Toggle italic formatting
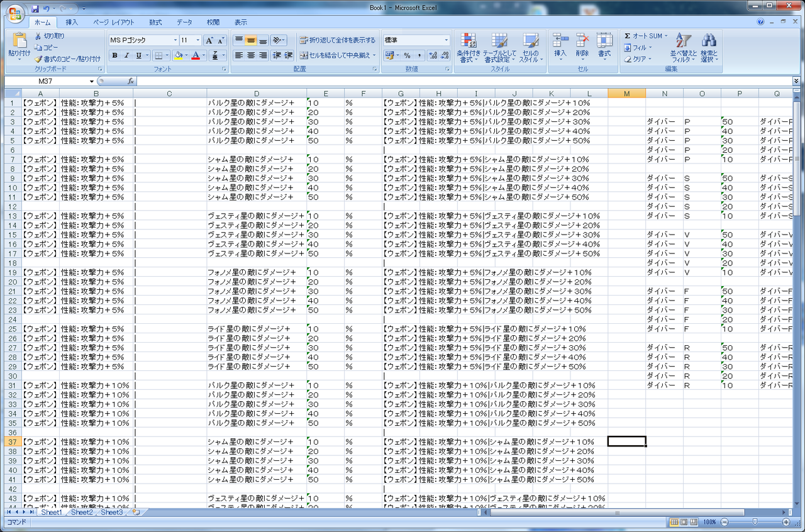The height and width of the screenshot is (532, 805). click(x=126, y=55)
